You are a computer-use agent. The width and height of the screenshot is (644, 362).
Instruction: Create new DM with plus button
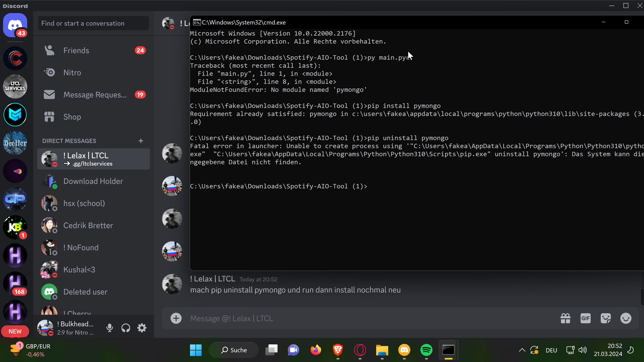coord(141,141)
